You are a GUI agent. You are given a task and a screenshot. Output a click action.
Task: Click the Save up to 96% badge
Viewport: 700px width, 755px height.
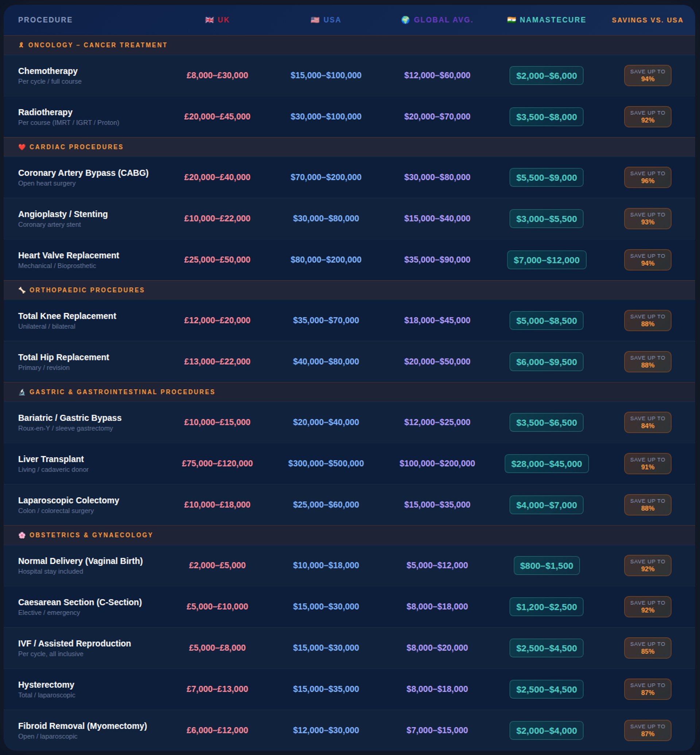pyautogui.click(x=647, y=177)
